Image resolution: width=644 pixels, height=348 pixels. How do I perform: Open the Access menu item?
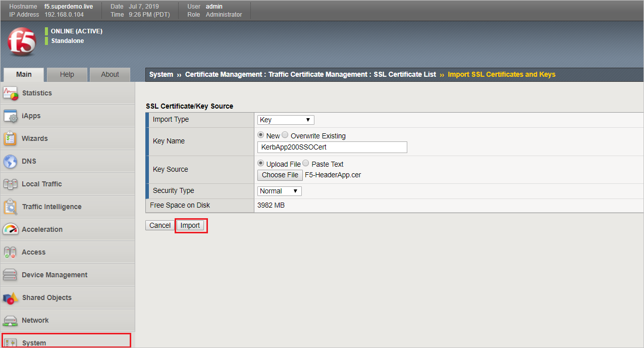click(68, 252)
